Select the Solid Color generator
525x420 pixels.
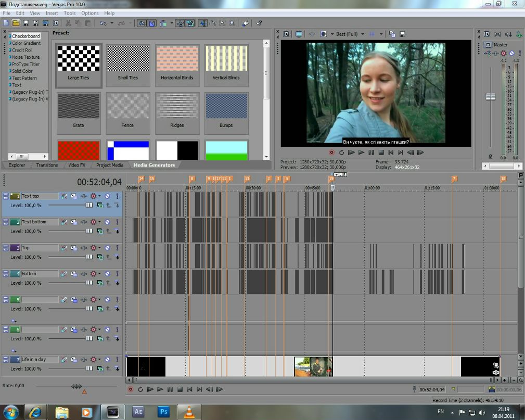point(22,71)
